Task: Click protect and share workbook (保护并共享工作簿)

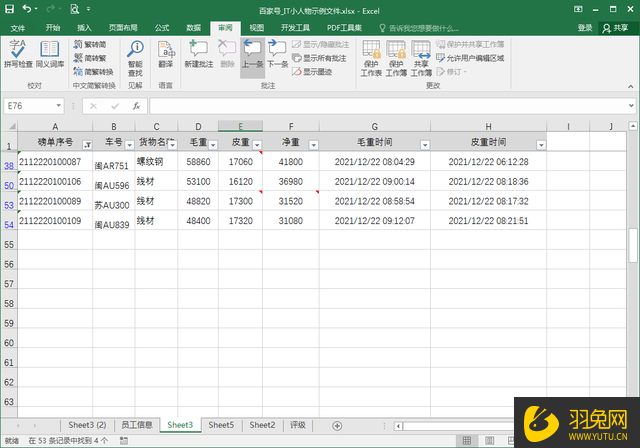Action: [x=470, y=44]
